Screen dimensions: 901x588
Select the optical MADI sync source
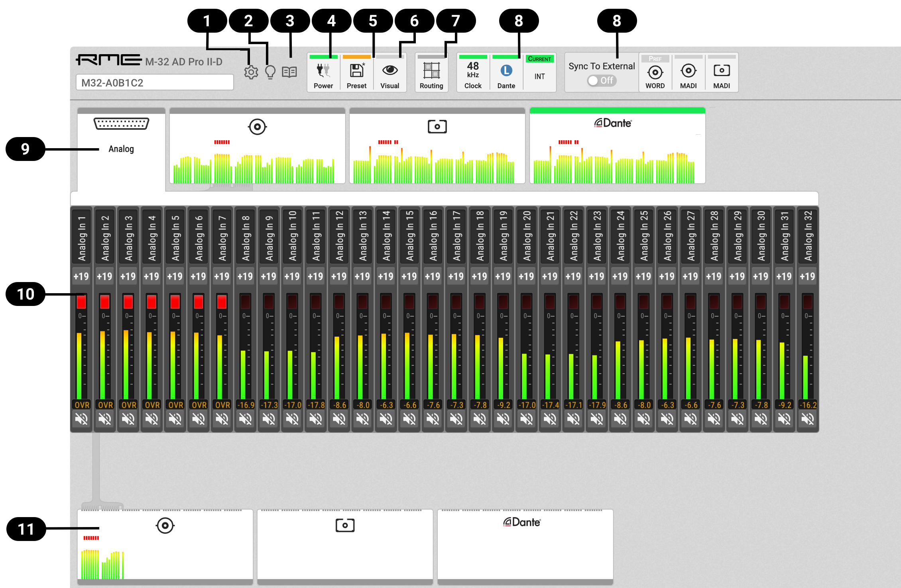tap(722, 73)
